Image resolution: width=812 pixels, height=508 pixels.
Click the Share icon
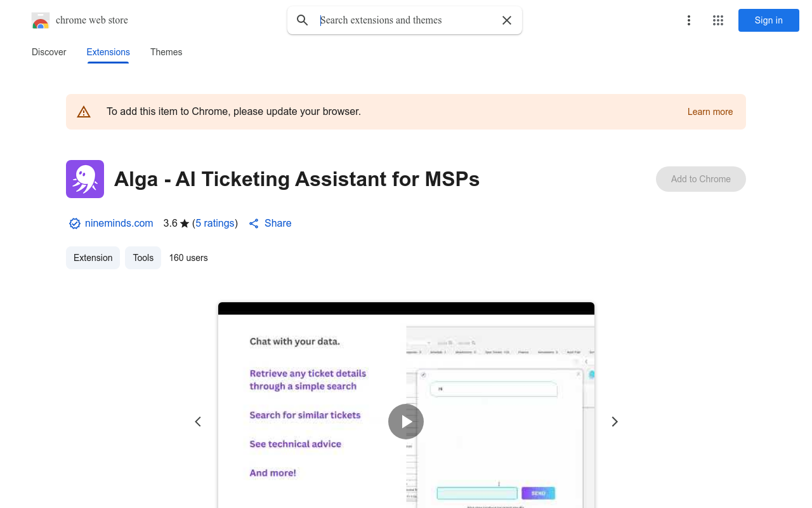pos(254,224)
